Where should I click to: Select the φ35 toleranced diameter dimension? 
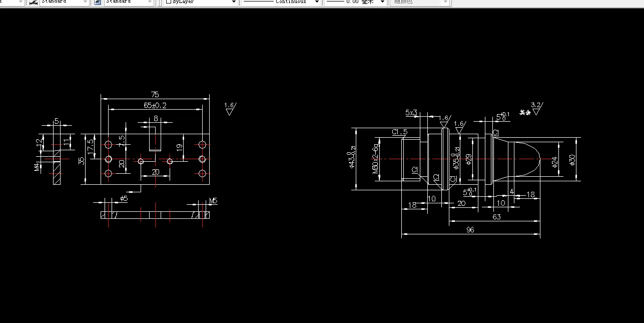point(456,158)
